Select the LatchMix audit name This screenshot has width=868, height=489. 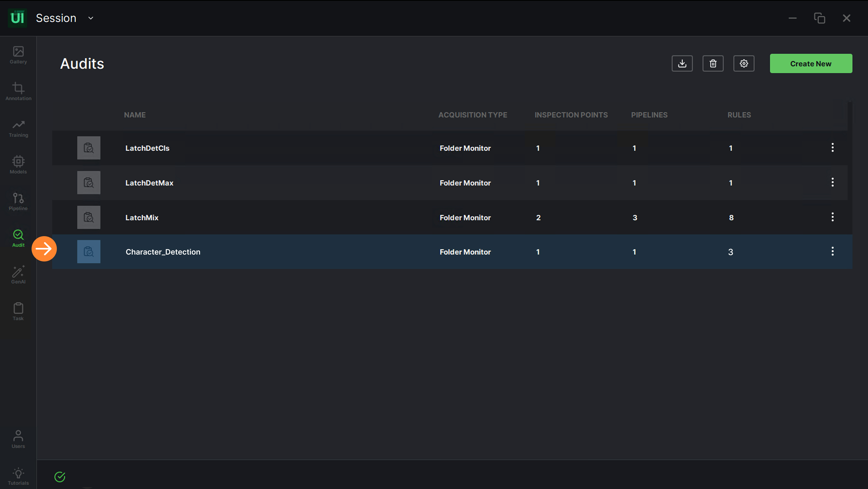point(142,217)
